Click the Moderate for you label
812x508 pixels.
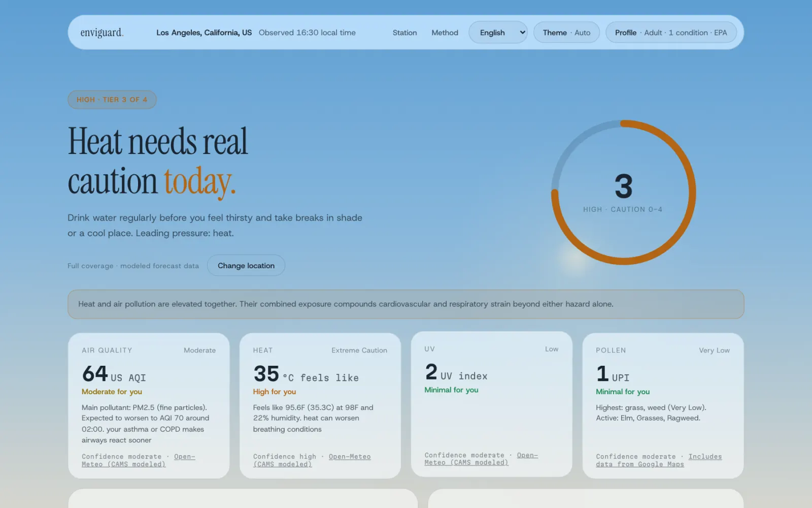pos(112,392)
